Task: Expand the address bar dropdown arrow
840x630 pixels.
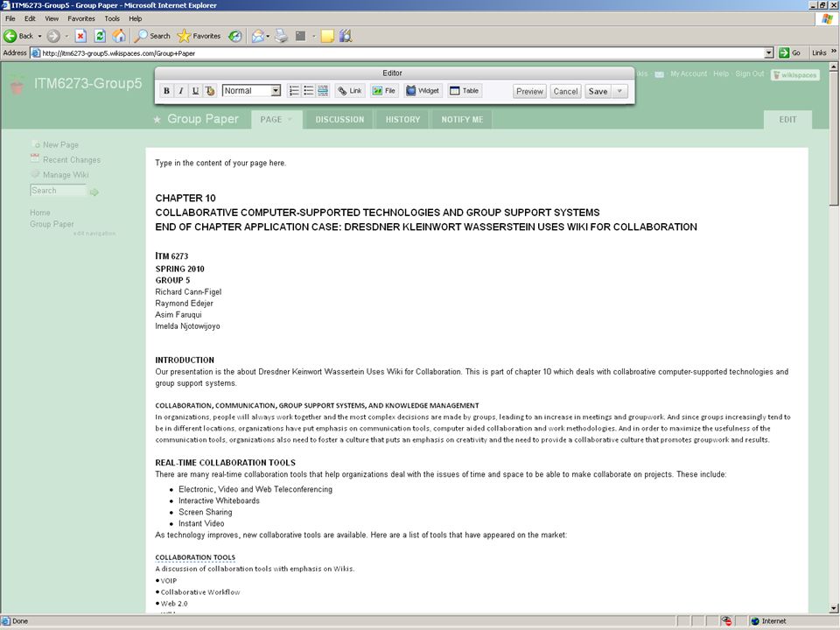Action: [769, 52]
